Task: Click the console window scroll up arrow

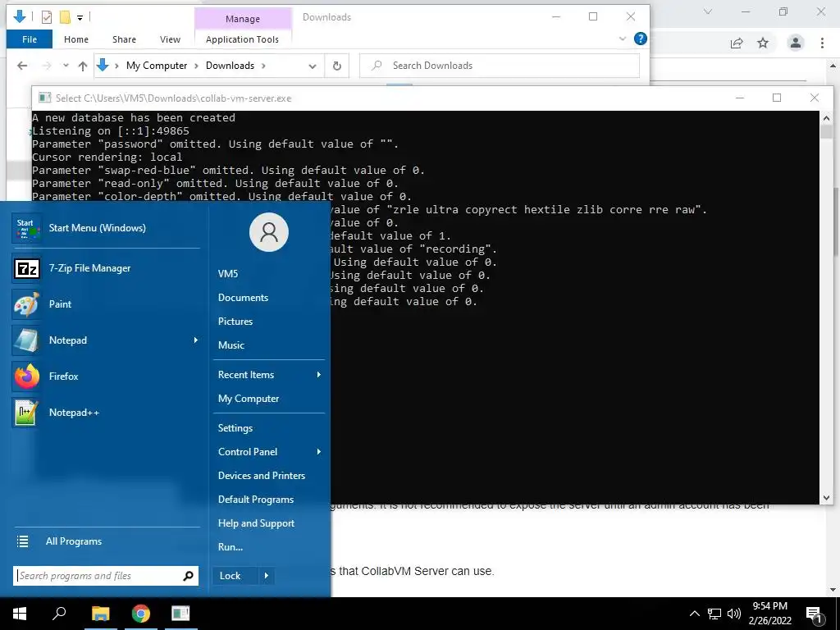Action: [x=826, y=118]
